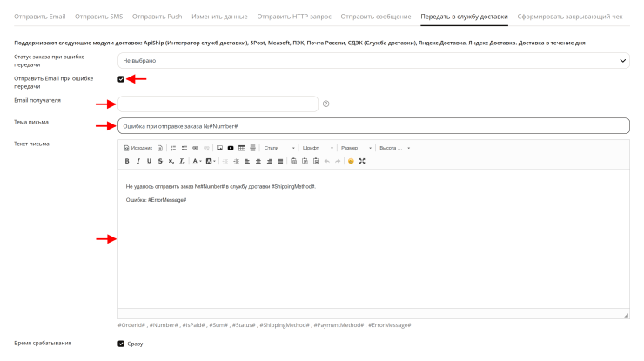
Task: Open the emoji smiley picker
Action: tap(351, 161)
